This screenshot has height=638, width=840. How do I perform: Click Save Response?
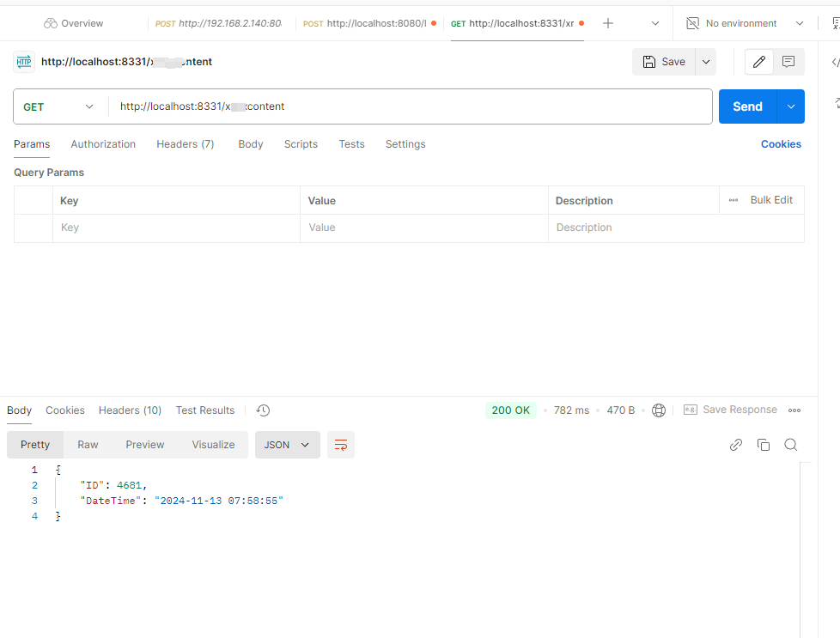click(730, 410)
